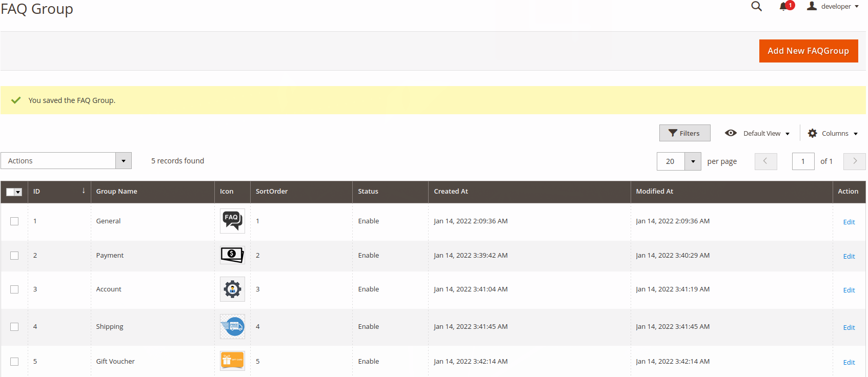
Task: Open the search magnifier icon
Action: [x=756, y=7]
